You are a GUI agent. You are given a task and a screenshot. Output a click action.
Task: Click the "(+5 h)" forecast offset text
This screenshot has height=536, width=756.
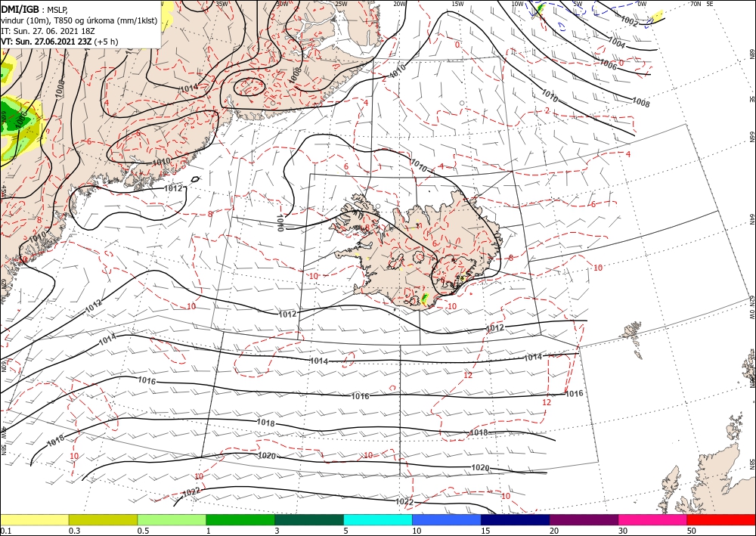(x=106, y=42)
